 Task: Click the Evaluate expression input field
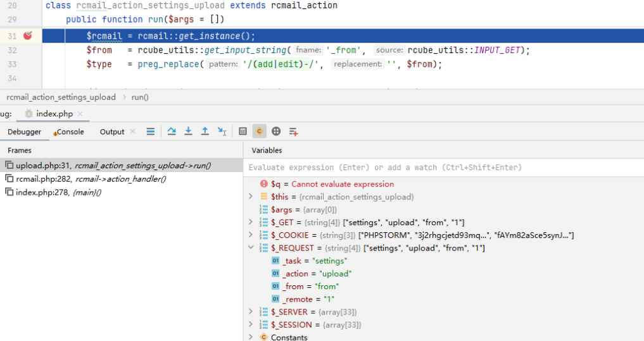pyautogui.click(x=443, y=168)
